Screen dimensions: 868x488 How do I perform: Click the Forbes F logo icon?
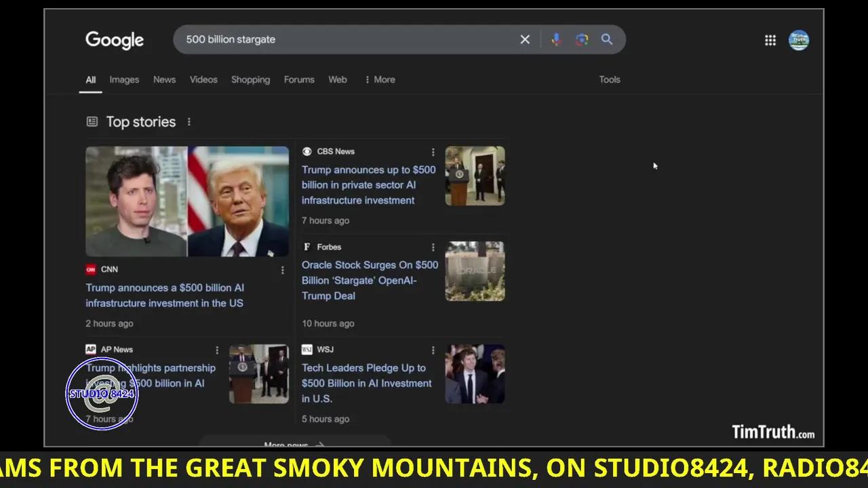tap(307, 247)
